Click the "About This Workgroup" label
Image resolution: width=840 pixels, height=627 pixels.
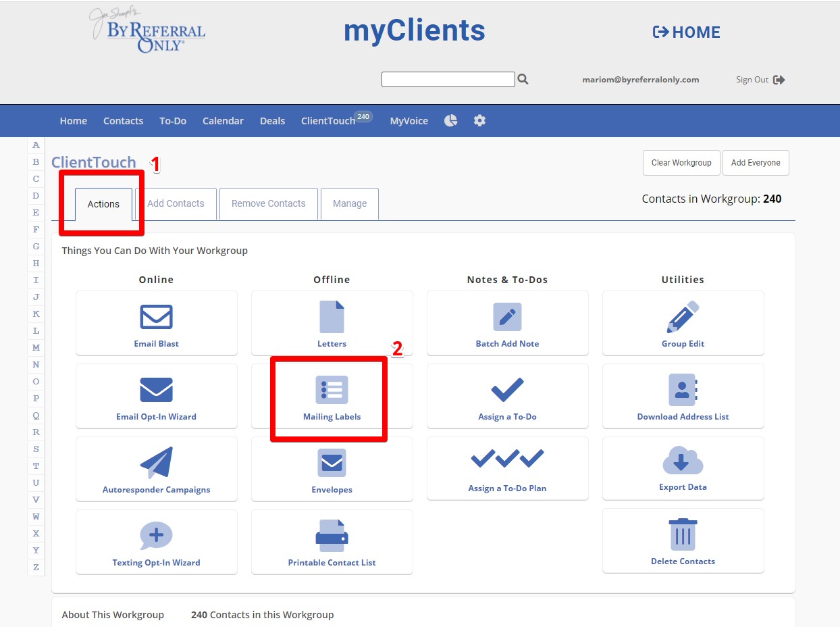pos(113,615)
